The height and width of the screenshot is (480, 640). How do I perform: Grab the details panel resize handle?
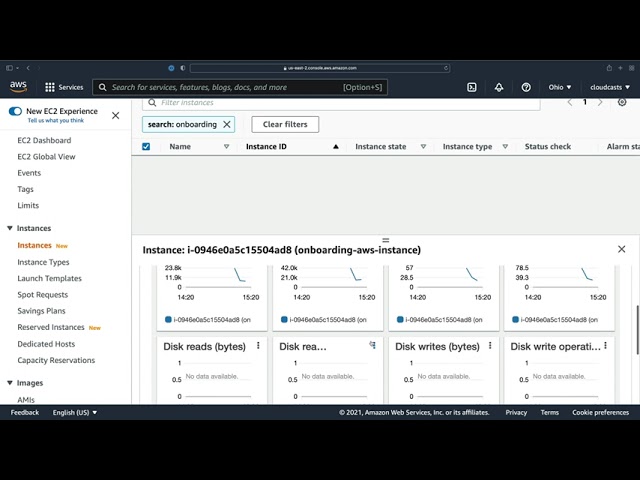(386, 240)
